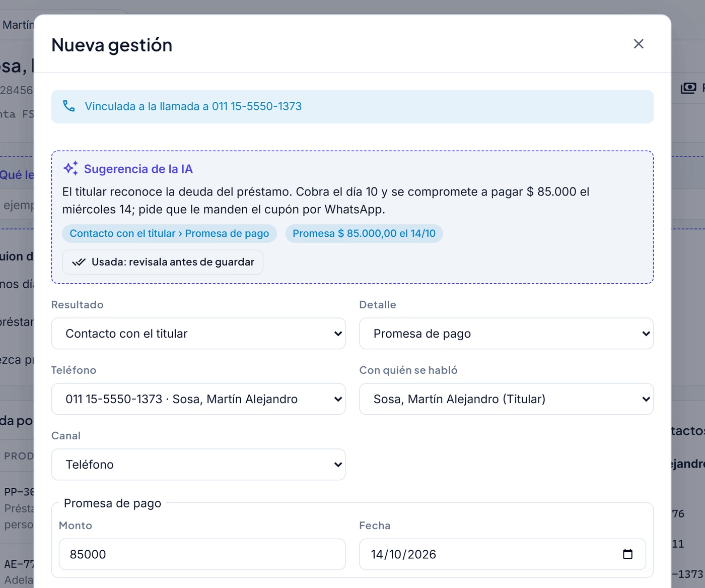This screenshot has width=705, height=588.
Task: Click the double-check icon in Usada button
Action: [79, 262]
